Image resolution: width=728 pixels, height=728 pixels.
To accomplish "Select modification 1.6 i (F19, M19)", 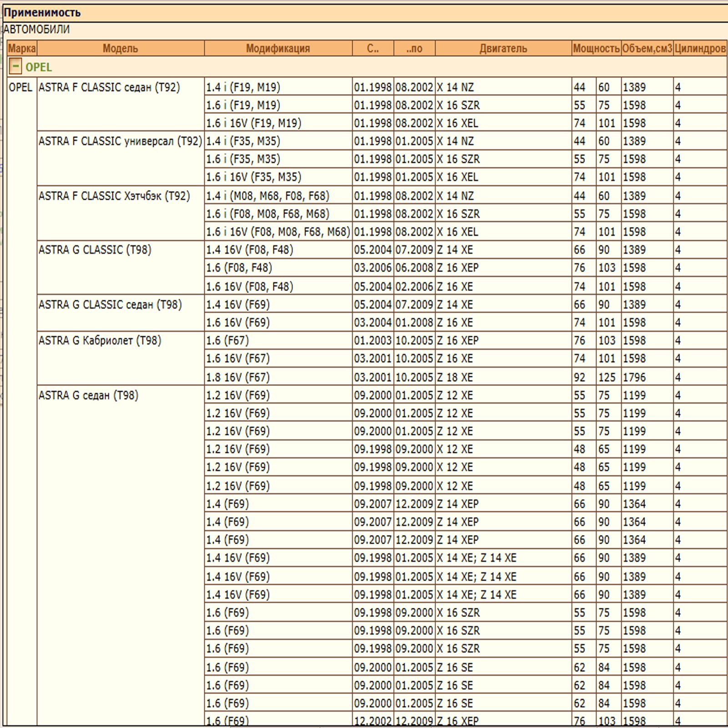I will point(278,105).
